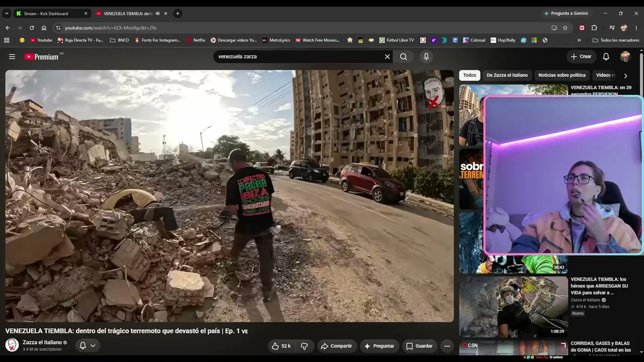Share video with Compartir button
This screenshot has height=362, width=644.
point(337,346)
